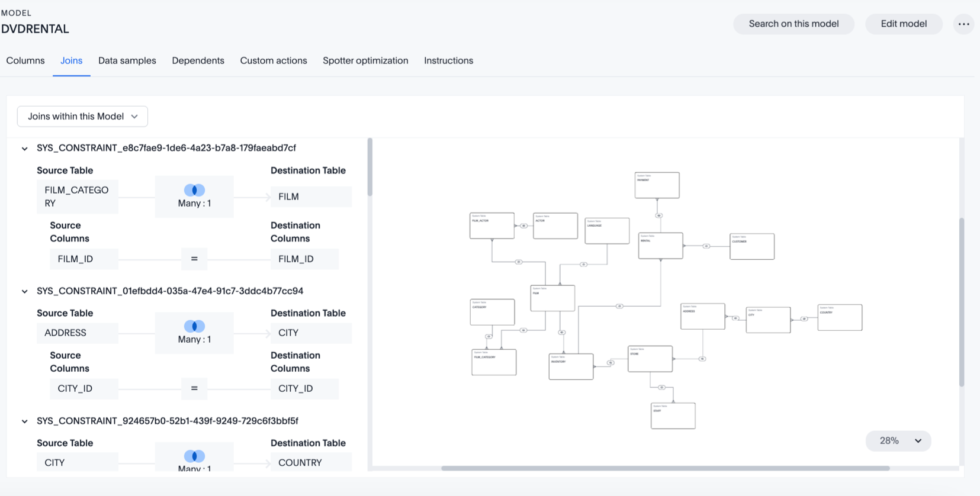Click Many:1 join type icon for ADDRESS join

point(194,326)
